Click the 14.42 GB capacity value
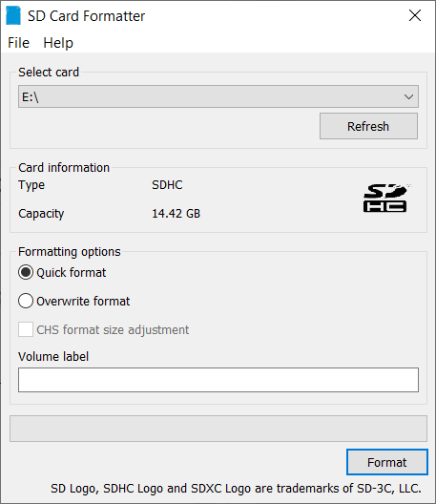Viewport: 436px width, 504px height. (176, 214)
